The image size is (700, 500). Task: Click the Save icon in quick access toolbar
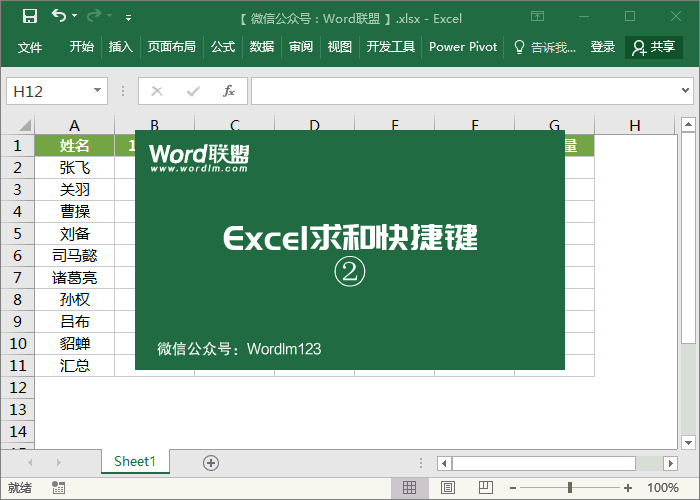pyautogui.click(x=30, y=16)
